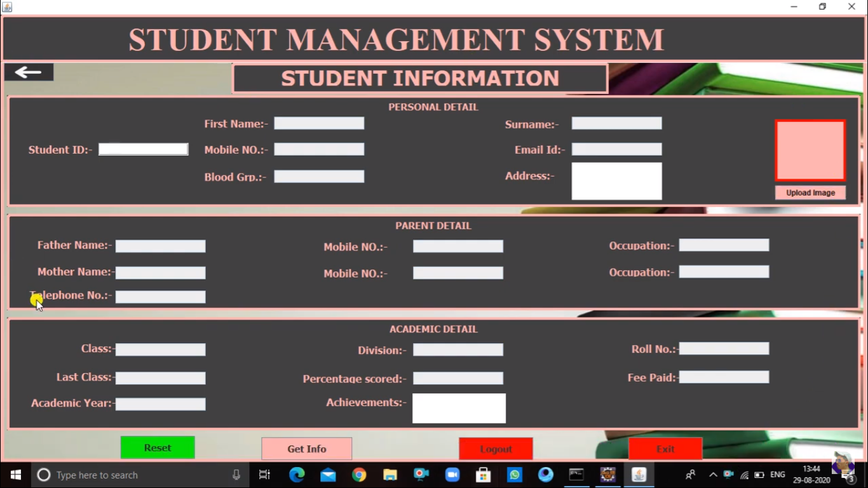Open Google Chrome from the taskbar
Screen dimensions: 868x488
[358, 475]
